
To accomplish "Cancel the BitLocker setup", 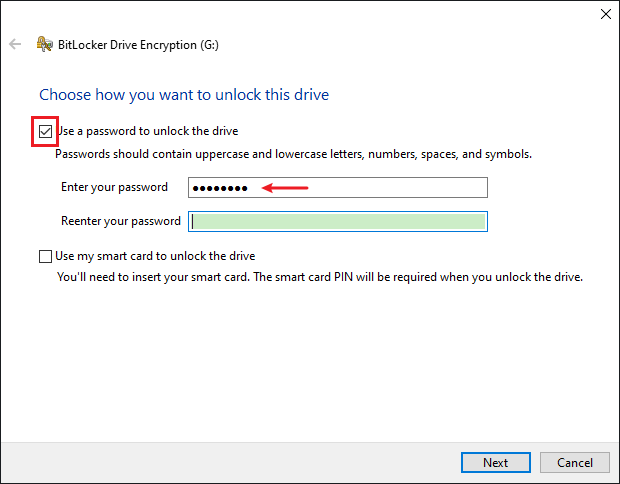I will (575, 462).
